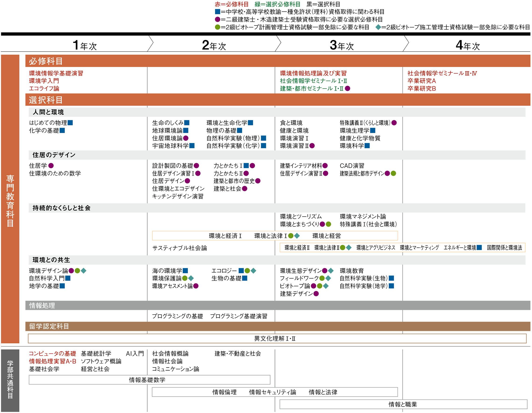The height and width of the screenshot is (413, 532).
Task: Click the teal diamond beside 環境と法律Ⅰ
Action: (x=297, y=236)
